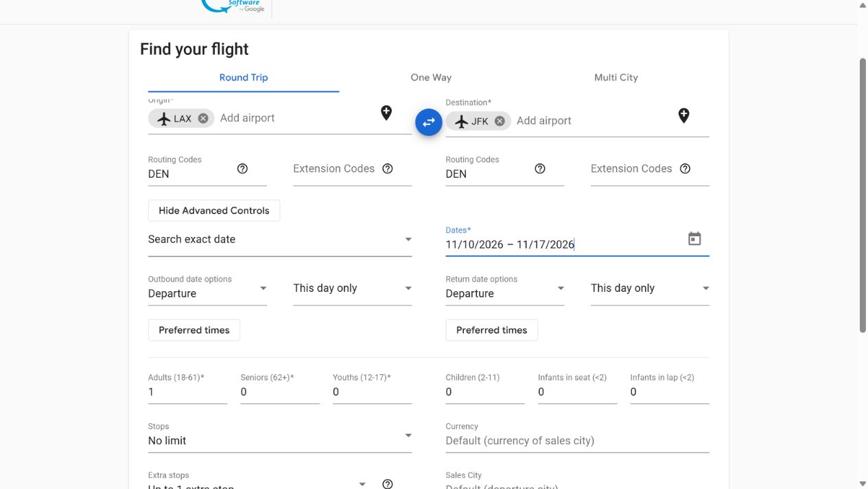
Task: Switch to the Round Trip tab
Action: 244,78
